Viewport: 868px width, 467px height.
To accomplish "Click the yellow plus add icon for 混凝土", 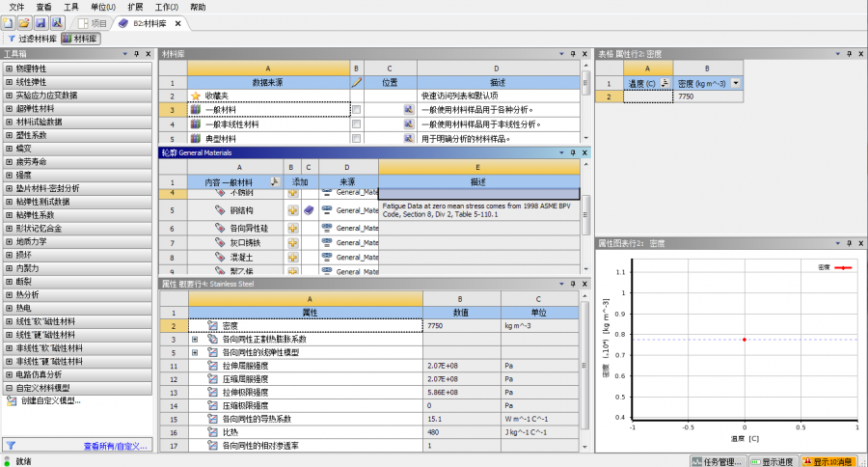I will click(x=292, y=258).
